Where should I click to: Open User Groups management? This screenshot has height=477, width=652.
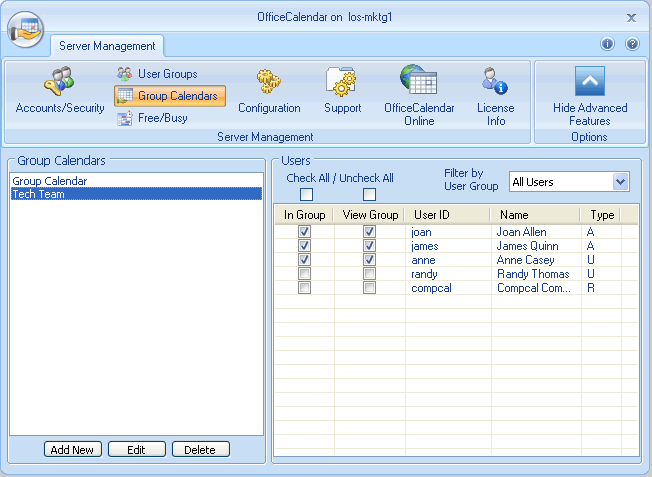tap(158, 74)
